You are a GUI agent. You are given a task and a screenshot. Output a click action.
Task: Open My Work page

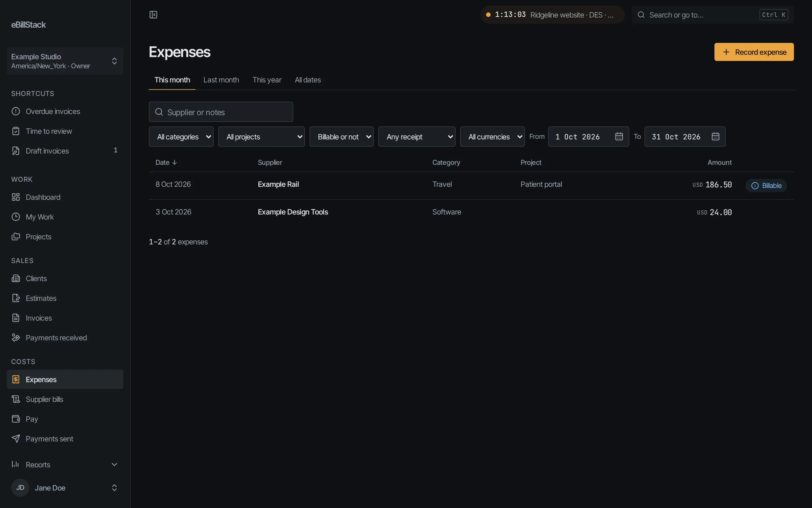click(x=65, y=217)
